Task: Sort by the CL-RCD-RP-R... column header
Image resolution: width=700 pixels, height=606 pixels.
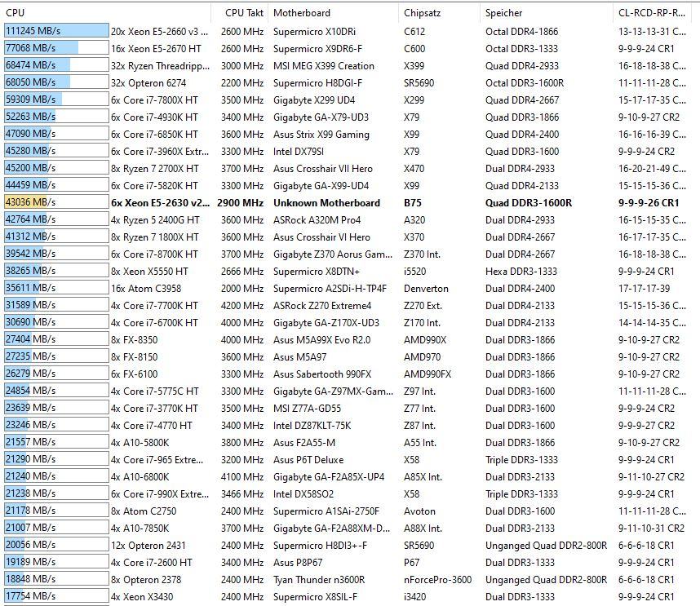Action: [653, 13]
